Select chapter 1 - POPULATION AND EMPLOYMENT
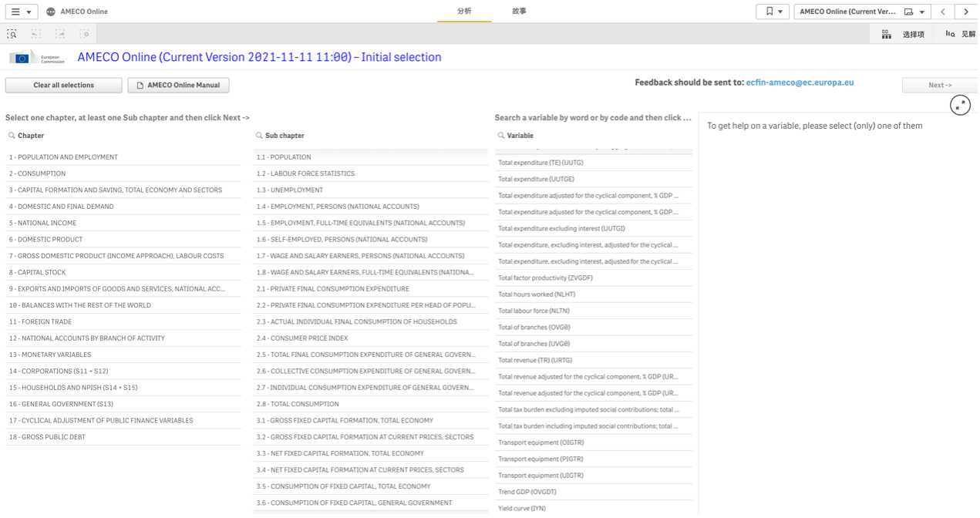The image size is (980, 518). point(123,157)
